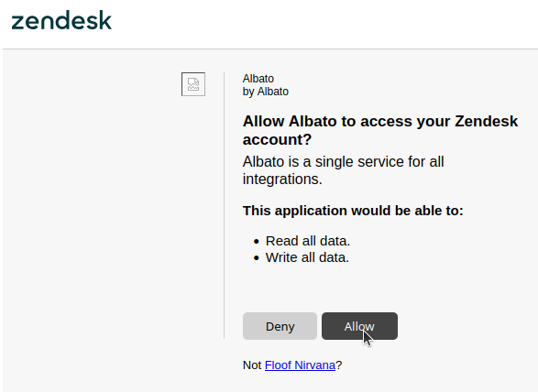Screen dimensions: 538x392
Task: Click the Zendesk logo in the header
Action: click(x=61, y=20)
